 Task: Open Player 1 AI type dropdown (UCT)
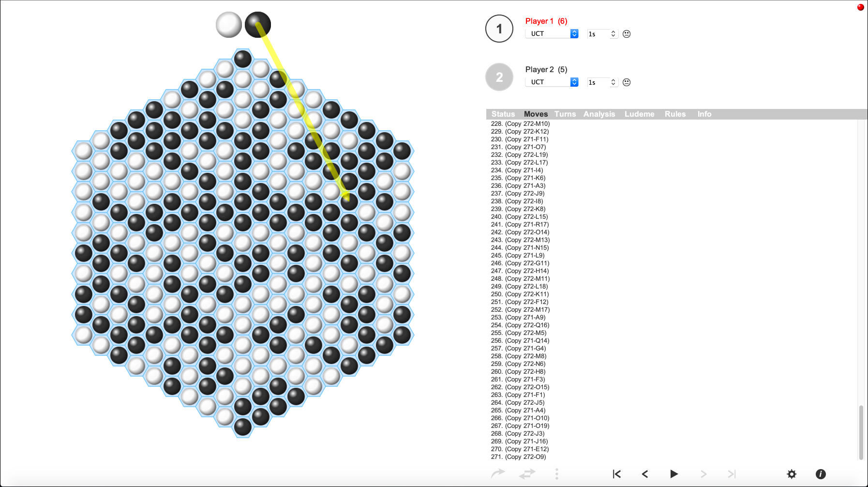click(552, 34)
